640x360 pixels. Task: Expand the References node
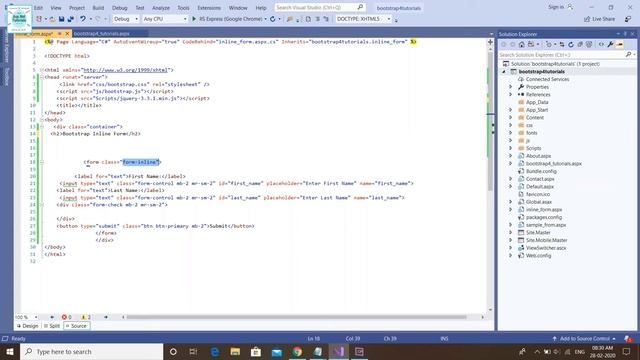[510, 94]
